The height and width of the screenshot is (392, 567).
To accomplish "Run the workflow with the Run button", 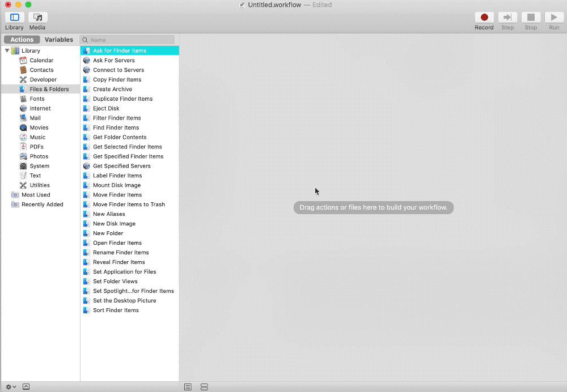I will pyautogui.click(x=554, y=18).
